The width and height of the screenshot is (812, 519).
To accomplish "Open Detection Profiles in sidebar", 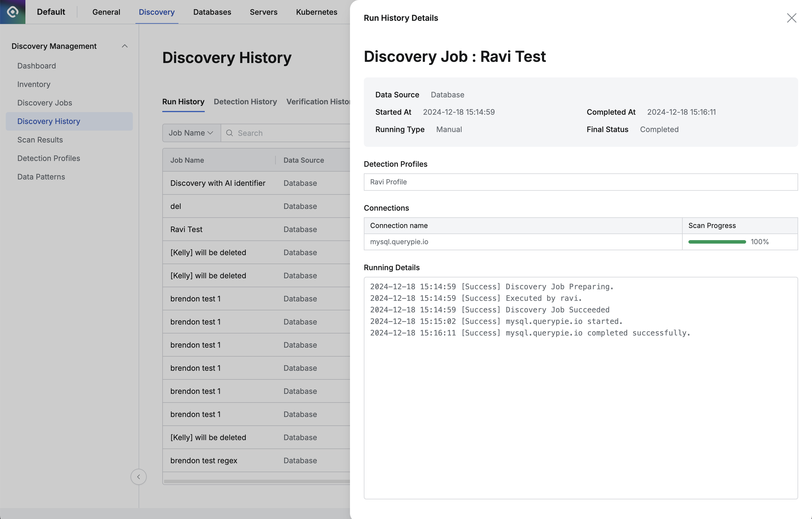I will pyautogui.click(x=49, y=158).
